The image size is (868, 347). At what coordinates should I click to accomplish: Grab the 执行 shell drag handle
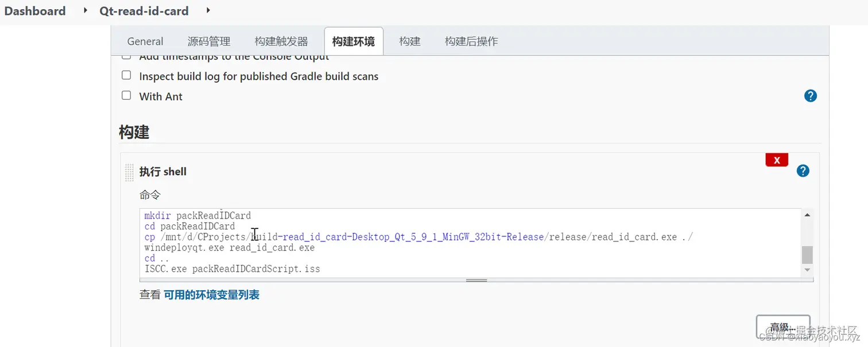click(x=129, y=173)
